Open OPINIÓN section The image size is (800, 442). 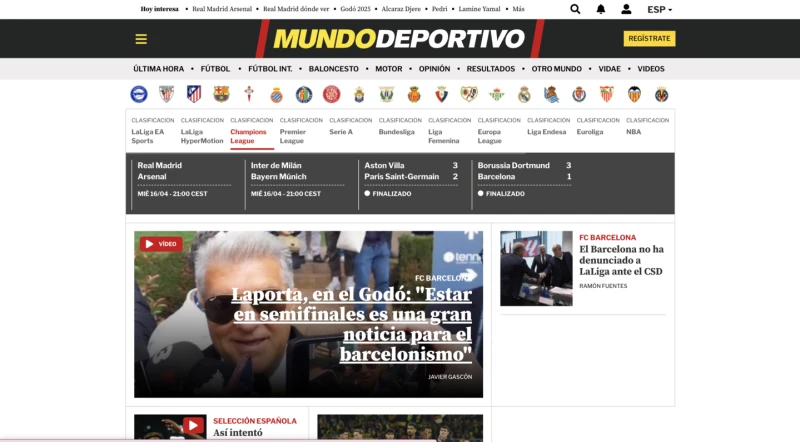pyautogui.click(x=435, y=69)
